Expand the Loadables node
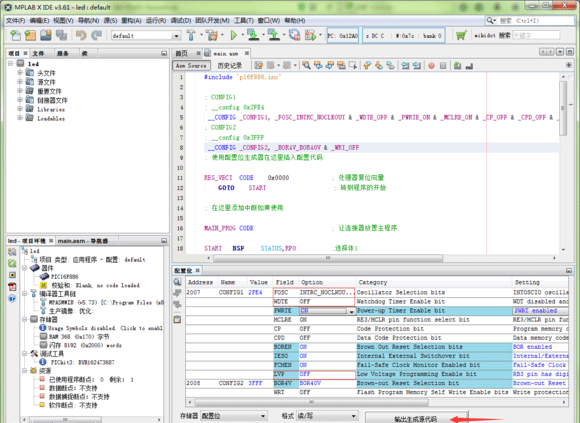This screenshot has height=423, width=580. pos(20,118)
